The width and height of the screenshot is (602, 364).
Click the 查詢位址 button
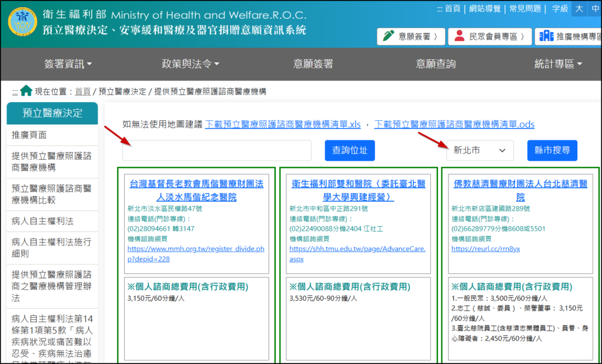pos(350,150)
